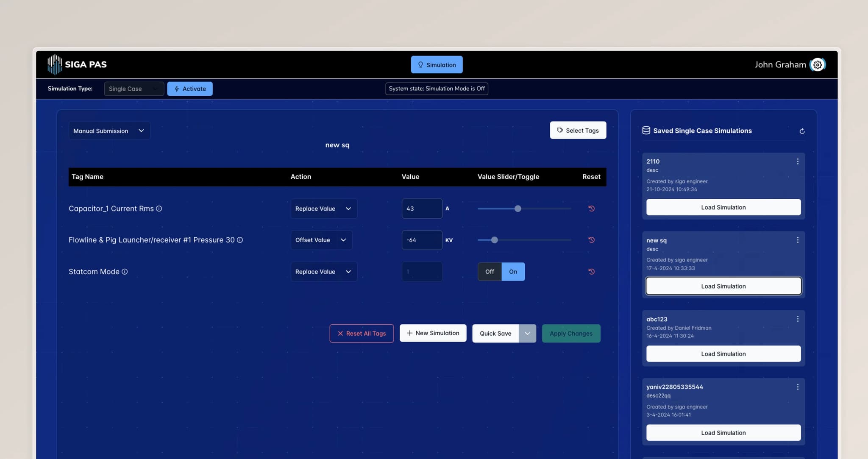Click the Capacitor_1 Current Rms slider handle
The image size is (868, 459).
click(x=517, y=209)
